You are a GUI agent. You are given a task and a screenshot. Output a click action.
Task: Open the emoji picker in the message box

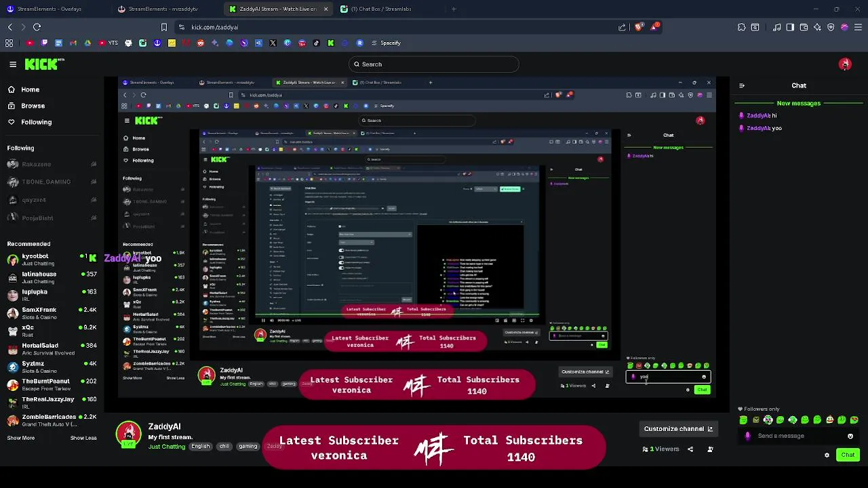point(850,436)
